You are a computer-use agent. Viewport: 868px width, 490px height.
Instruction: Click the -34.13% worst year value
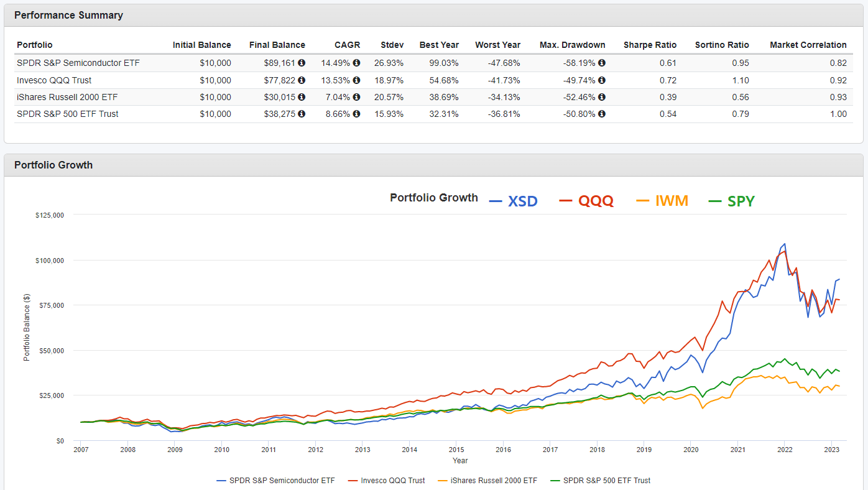(504, 97)
